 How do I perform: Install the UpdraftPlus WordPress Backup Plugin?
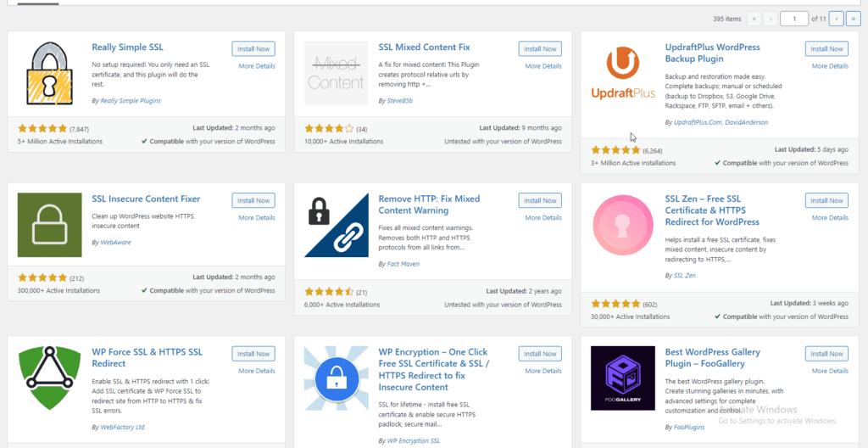pyautogui.click(x=827, y=49)
